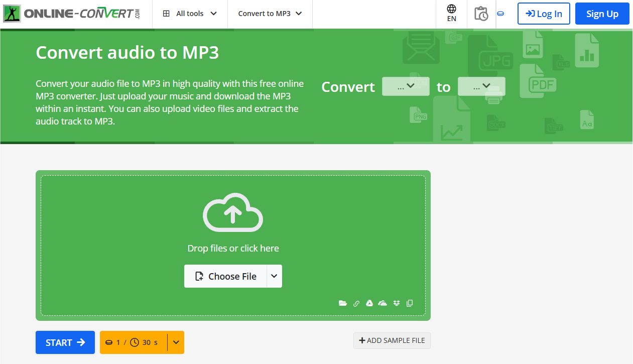Expand the Choose File dropdown arrow
633x364 pixels.
point(274,276)
